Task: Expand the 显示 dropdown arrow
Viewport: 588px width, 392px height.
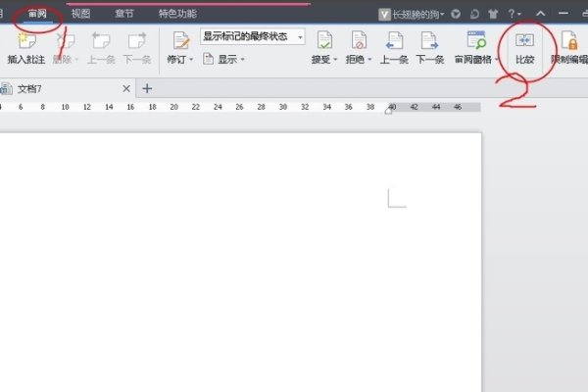Action: click(243, 59)
